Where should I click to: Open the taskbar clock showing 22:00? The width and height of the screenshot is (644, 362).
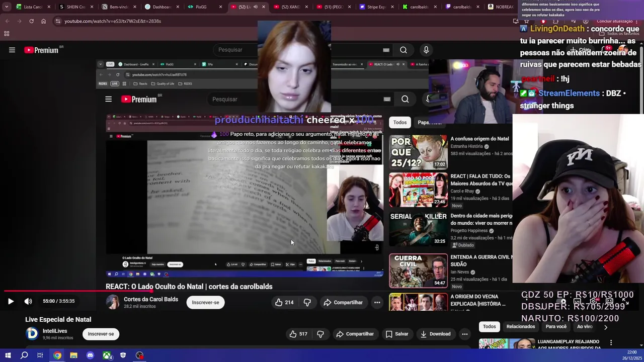tap(632, 355)
